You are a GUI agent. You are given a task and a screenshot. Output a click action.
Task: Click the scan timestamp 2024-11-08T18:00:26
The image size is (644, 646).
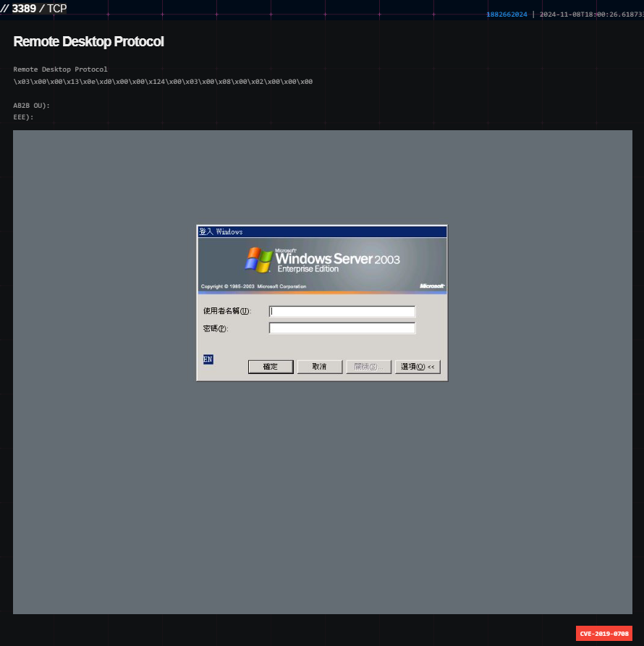point(592,14)
